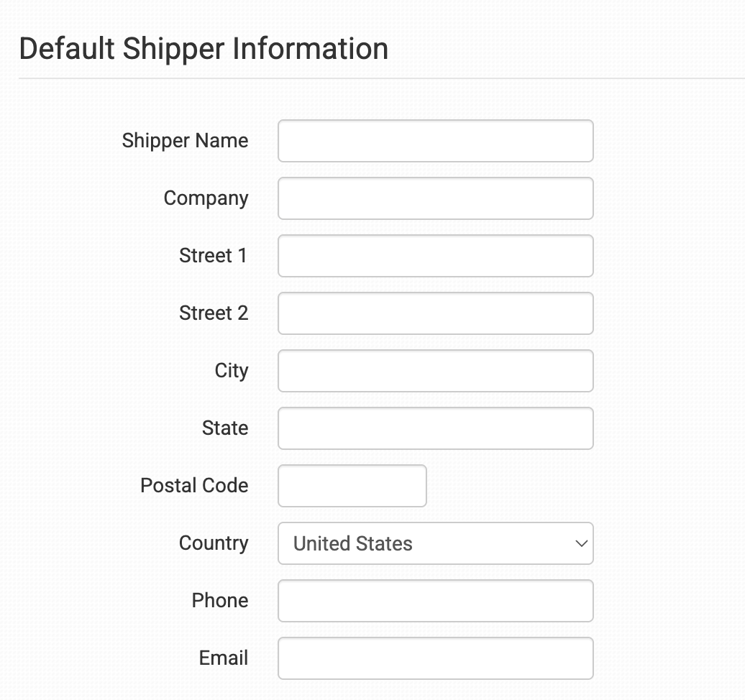Screen dimensions: 745x700
Task: Click the "Country" label text
Action: pyautogui.click(x=213, y=543)
